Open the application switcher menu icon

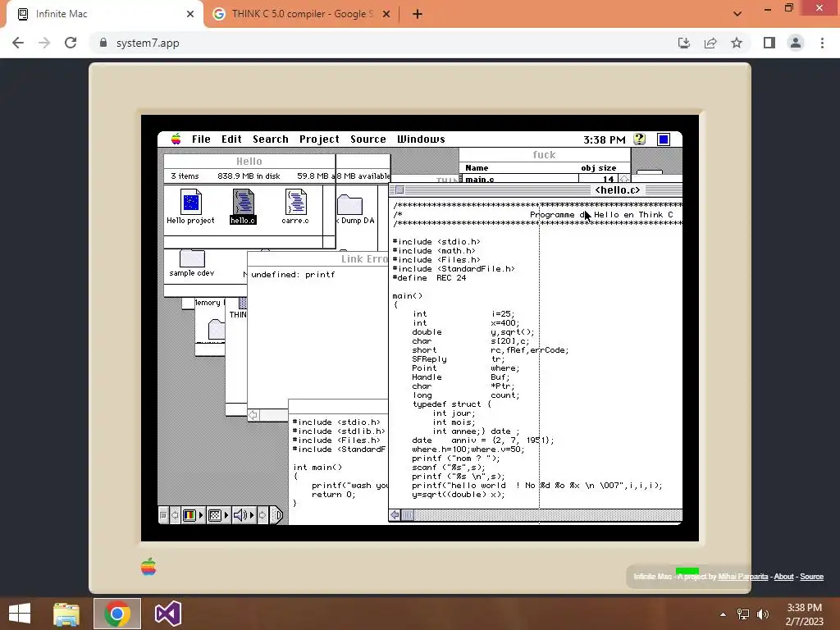(663, 139)
